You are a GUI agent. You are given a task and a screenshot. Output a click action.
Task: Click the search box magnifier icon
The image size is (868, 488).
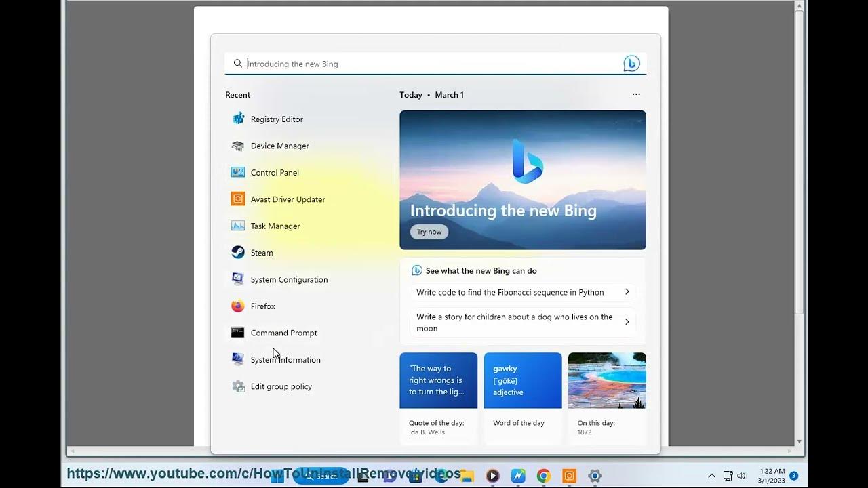pyautogui.click(x=237, y=64)
